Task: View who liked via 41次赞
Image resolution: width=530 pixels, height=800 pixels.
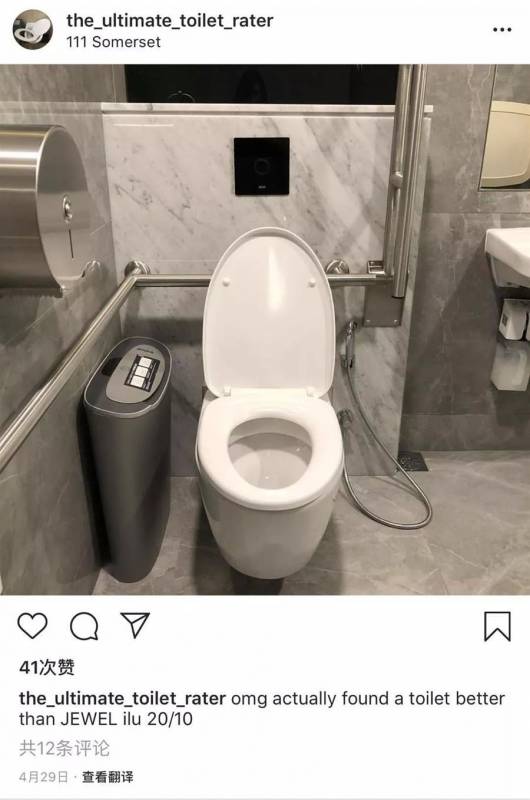Action: click(x=47, y=667)
